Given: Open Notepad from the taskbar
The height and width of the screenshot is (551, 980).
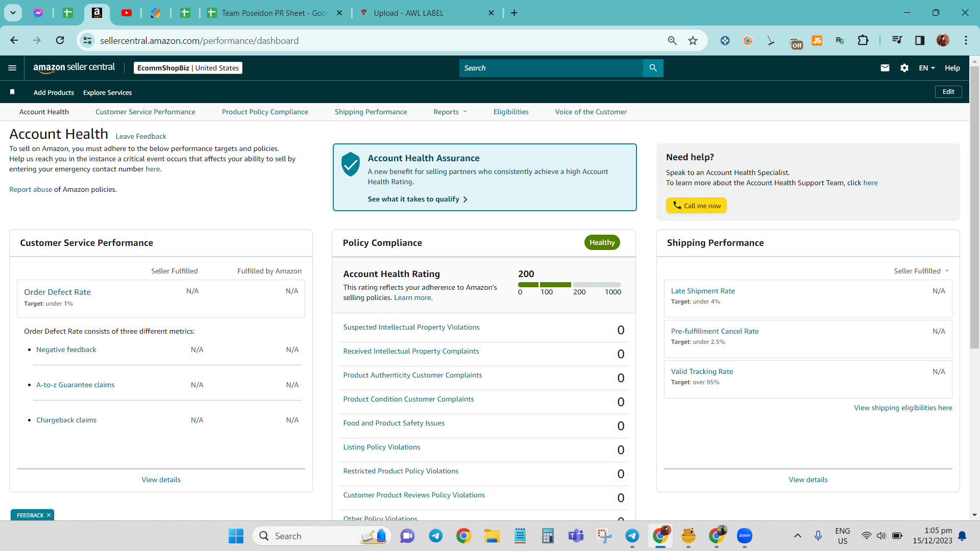Looking at the screenshot, I should [x=520, y=536].
